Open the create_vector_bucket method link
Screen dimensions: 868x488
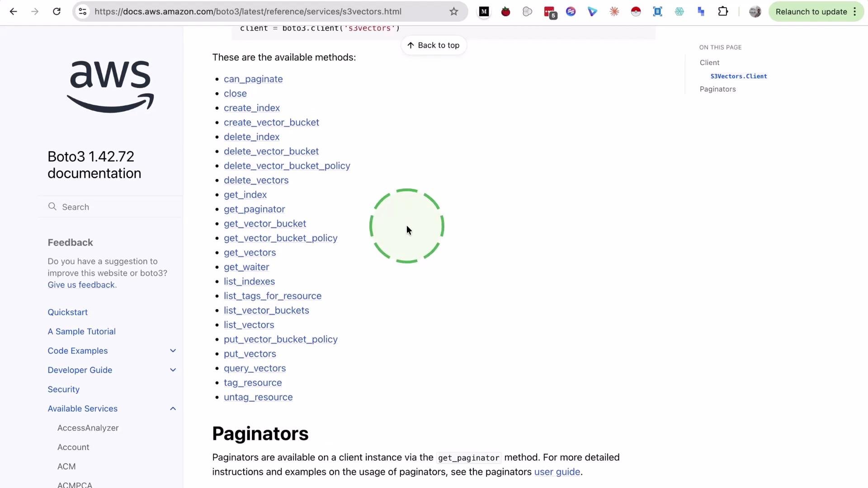[x=271, y=122]
